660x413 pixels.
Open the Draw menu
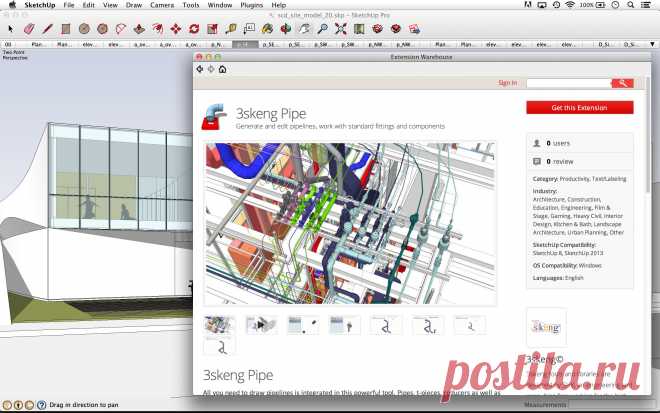[x=134, y=5]
